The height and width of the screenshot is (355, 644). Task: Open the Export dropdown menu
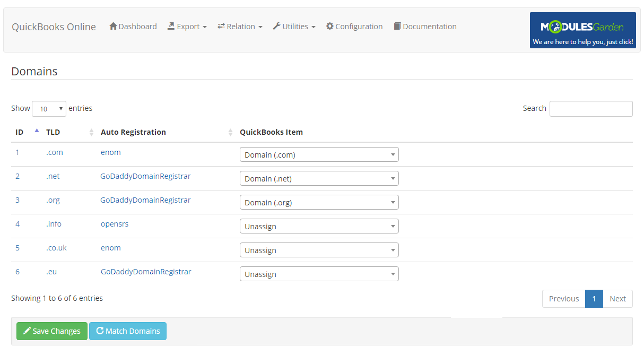tap(187, 26)
